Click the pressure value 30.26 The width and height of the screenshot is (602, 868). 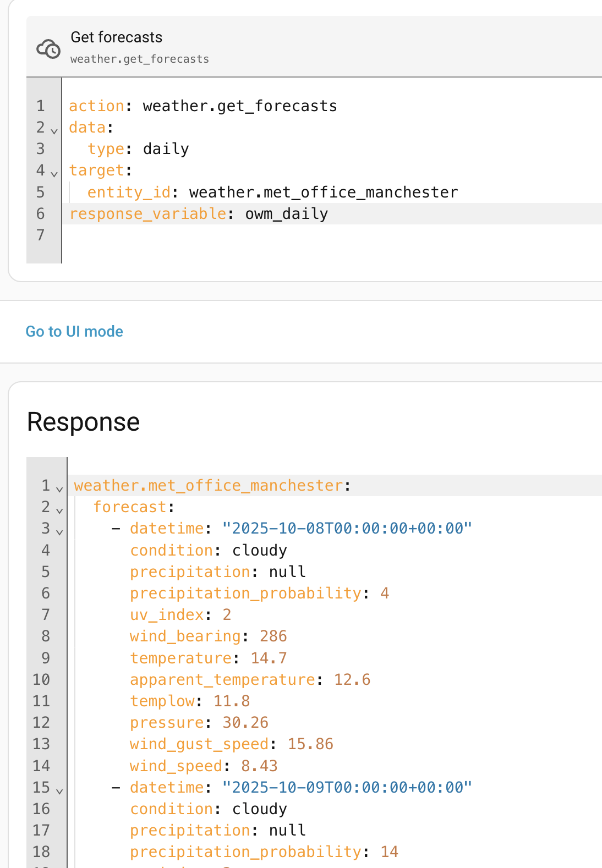point(245,723)
